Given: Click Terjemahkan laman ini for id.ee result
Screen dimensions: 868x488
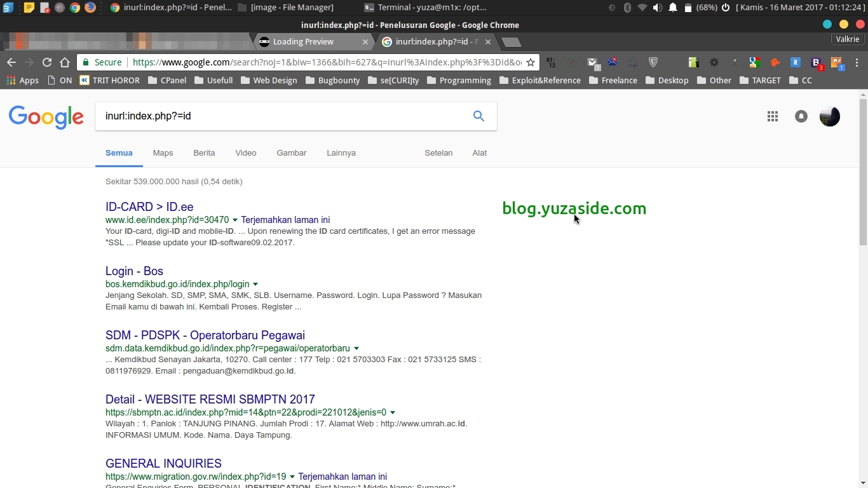Looking at the screenshot, I should [285, 220].
